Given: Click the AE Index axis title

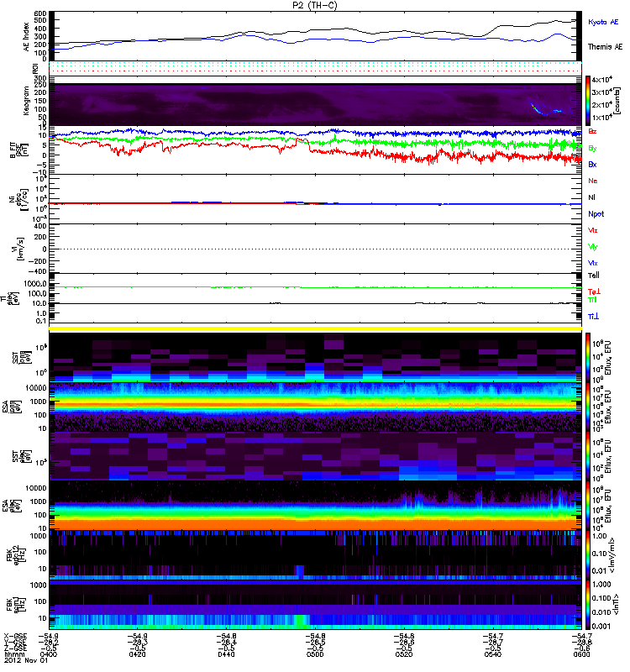Looking at the screenshot, I should [x=27, y=37].
